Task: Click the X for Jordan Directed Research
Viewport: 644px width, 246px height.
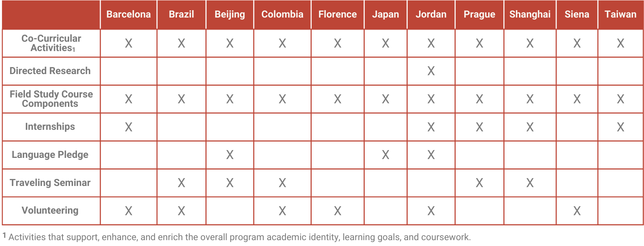Action: point(431,71)
